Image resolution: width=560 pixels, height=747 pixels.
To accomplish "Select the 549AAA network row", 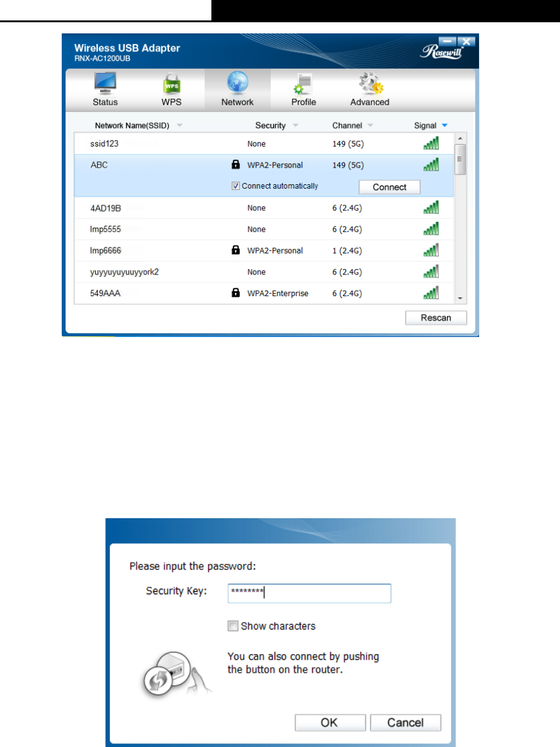I will point(264,293).
